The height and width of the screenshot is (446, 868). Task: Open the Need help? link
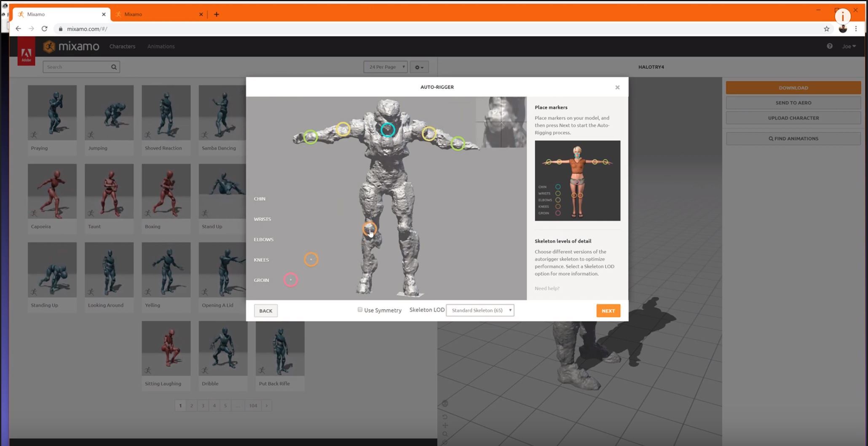point(547,288)
